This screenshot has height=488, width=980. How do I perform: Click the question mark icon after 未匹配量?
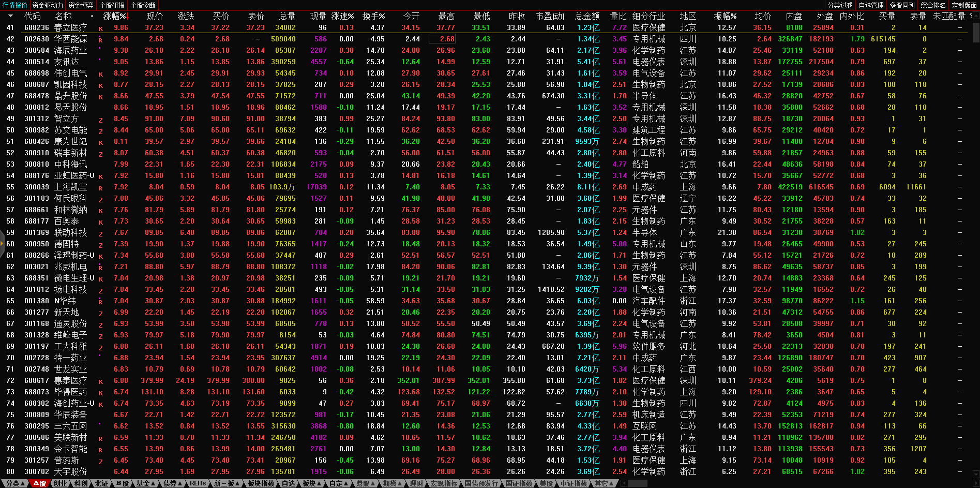[971, 16]
